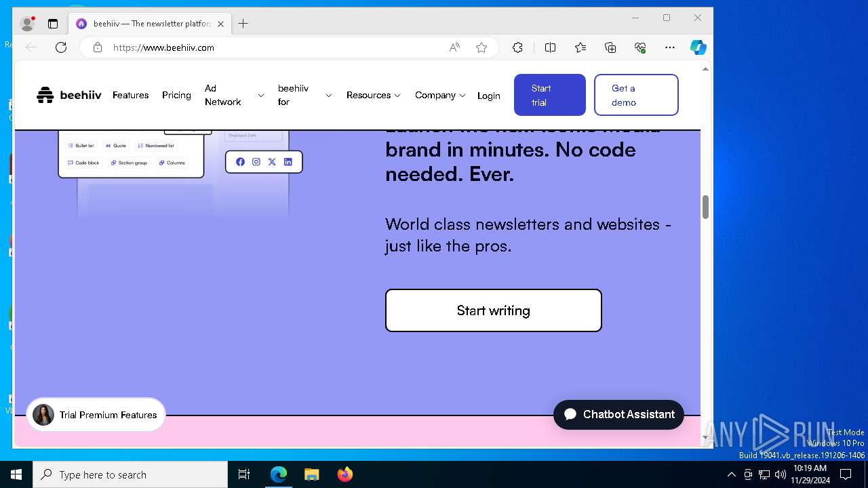868x488 pixels.
Task: Open the volume control in the tray
Action: click(x=781, y=474)
